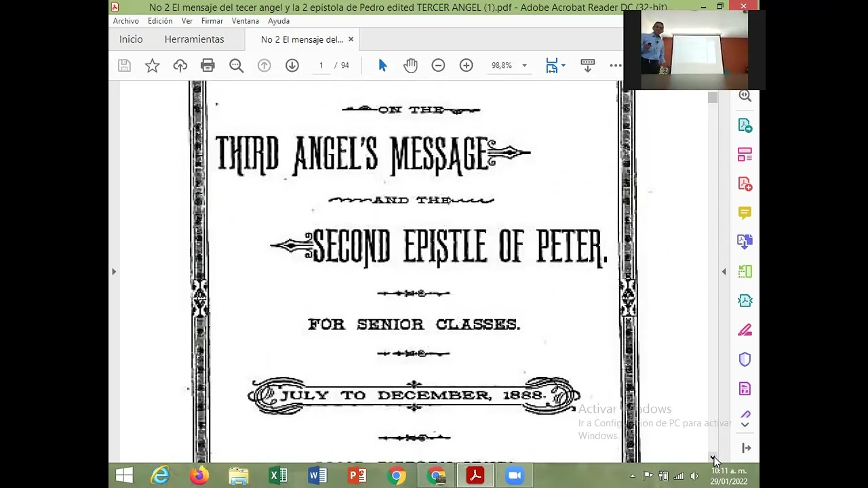Show more tools with down chevron
Screen dimensions: 868x488
[745, 425]
